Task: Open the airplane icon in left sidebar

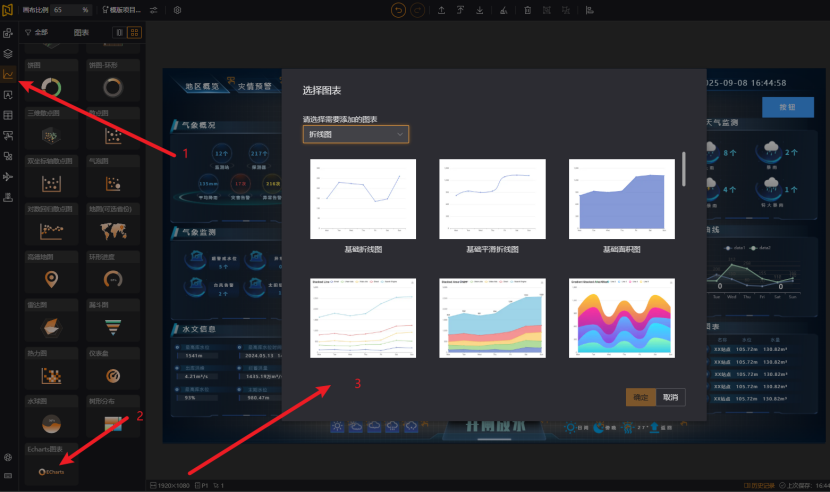Action: coord(8,177)
